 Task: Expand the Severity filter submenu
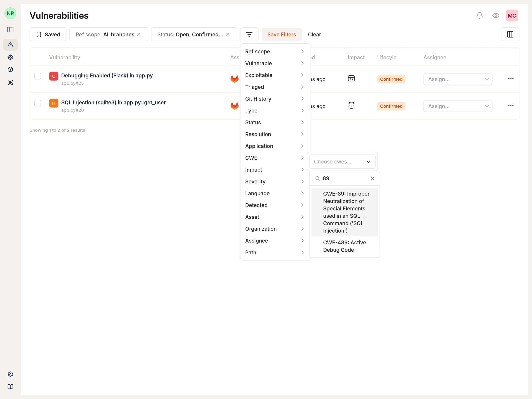click(275, 181)
